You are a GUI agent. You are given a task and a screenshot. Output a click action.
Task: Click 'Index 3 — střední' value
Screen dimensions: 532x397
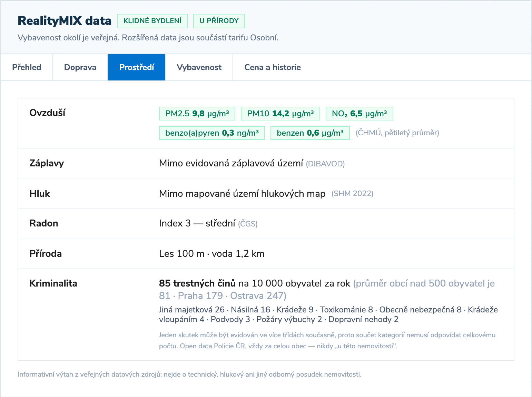coord(197,223)
